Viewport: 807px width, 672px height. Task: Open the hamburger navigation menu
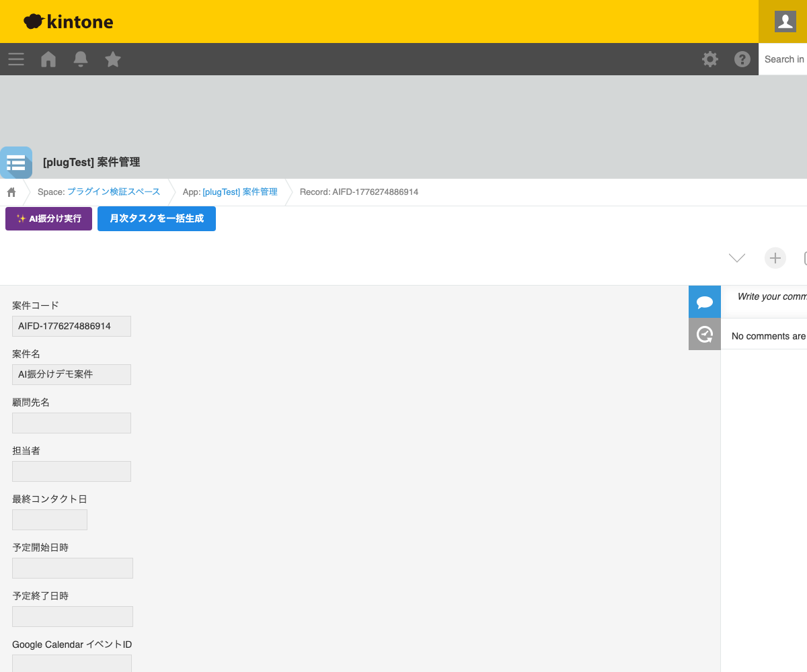(16, 59)
